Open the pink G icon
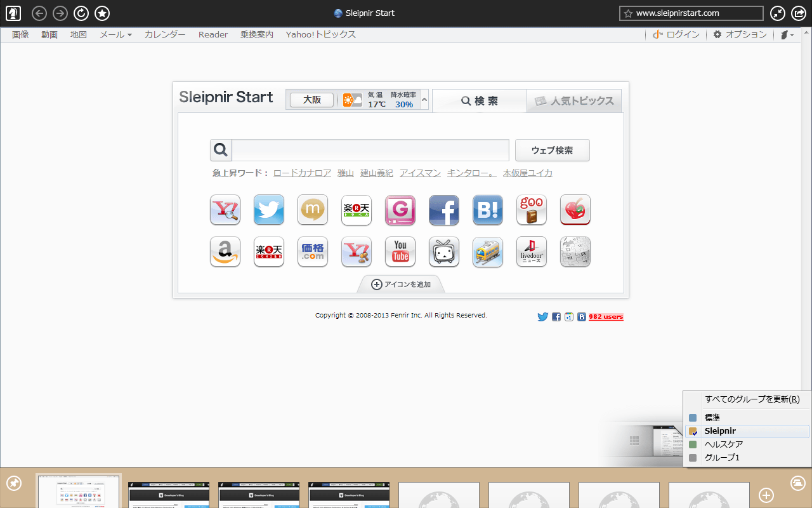The width and height of the screenshot is (812, 508). 400,210
